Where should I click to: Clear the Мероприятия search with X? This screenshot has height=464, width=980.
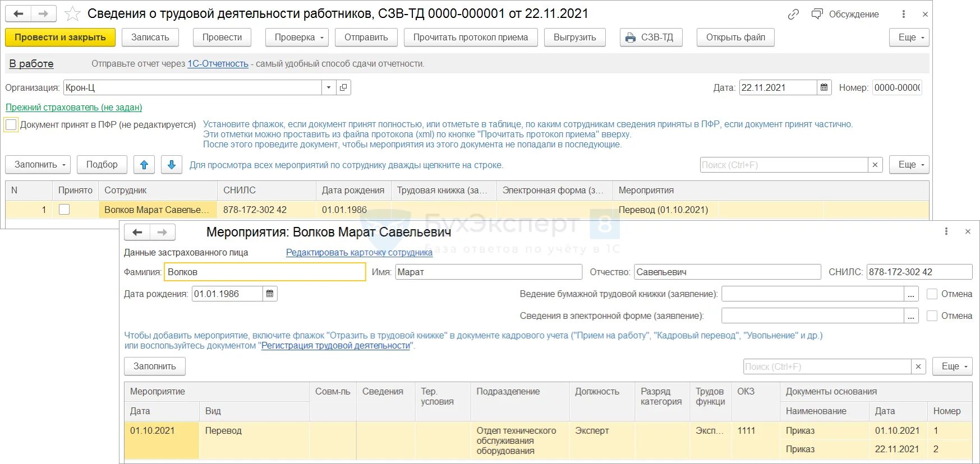tap(918, 366)
